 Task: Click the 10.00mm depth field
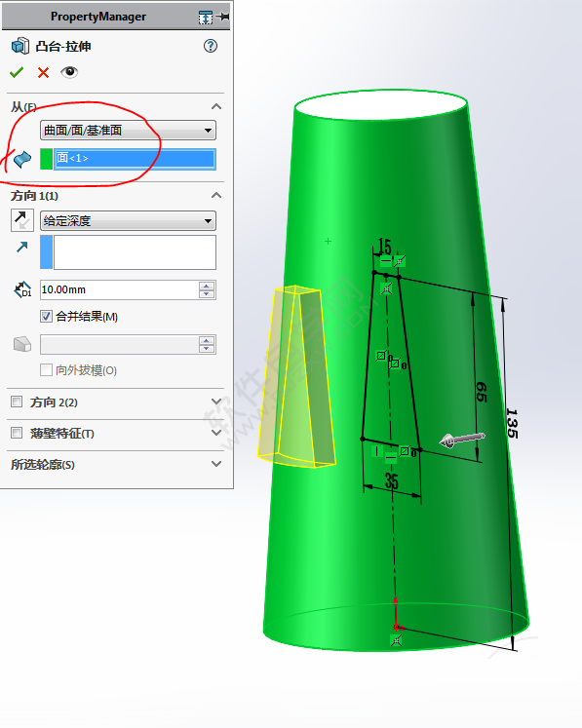coord(119,289)
